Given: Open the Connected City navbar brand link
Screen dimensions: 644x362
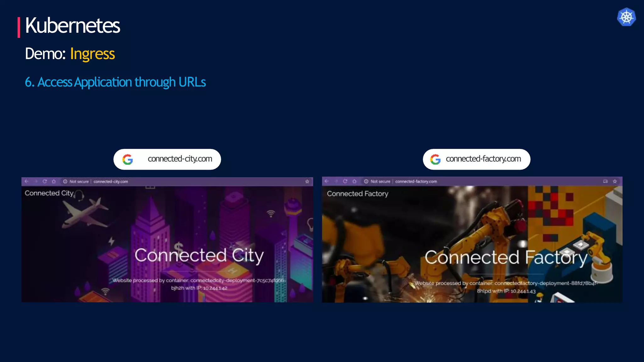Looking at the screenshot, I should pos(49,193).
